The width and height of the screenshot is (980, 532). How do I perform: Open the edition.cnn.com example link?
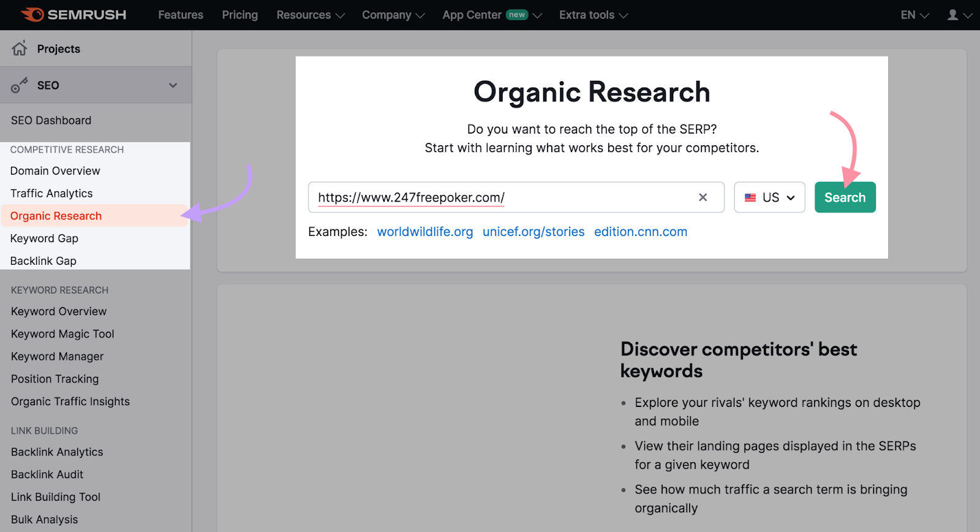pos(641,232)
